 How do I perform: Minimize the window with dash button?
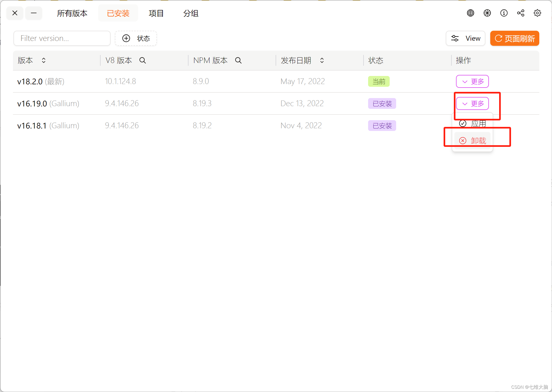pos(34,13)
